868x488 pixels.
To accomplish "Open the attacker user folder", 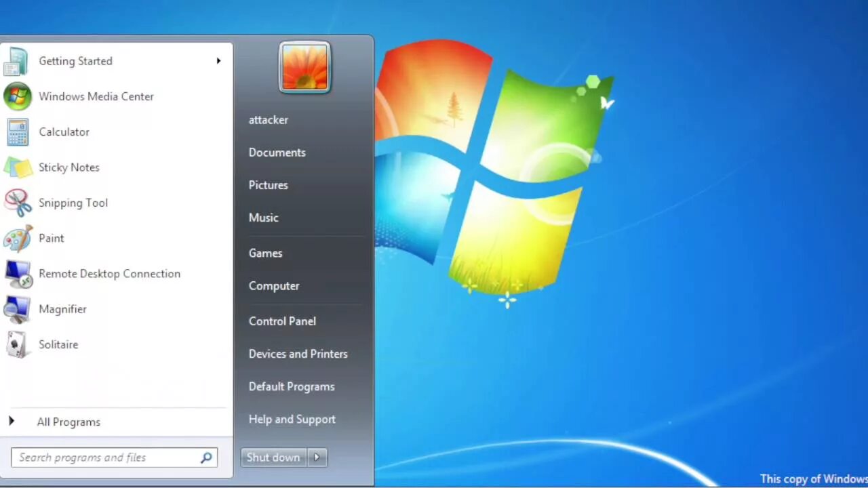I will 269,120.
